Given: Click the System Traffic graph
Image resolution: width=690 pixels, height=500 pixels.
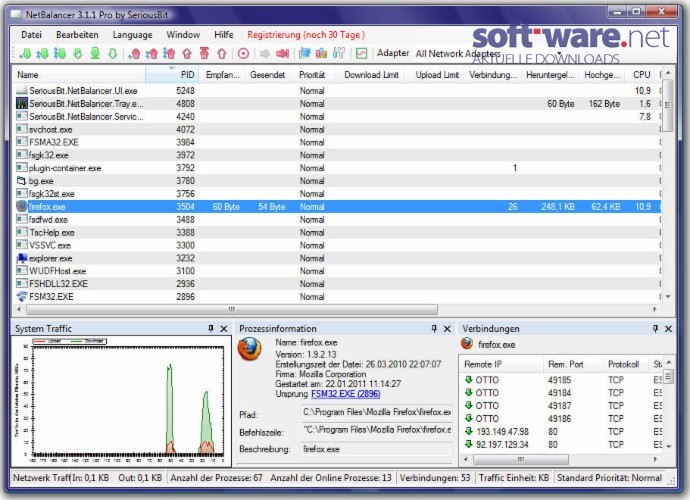Looking at the screenshot, I should [121, 401].
